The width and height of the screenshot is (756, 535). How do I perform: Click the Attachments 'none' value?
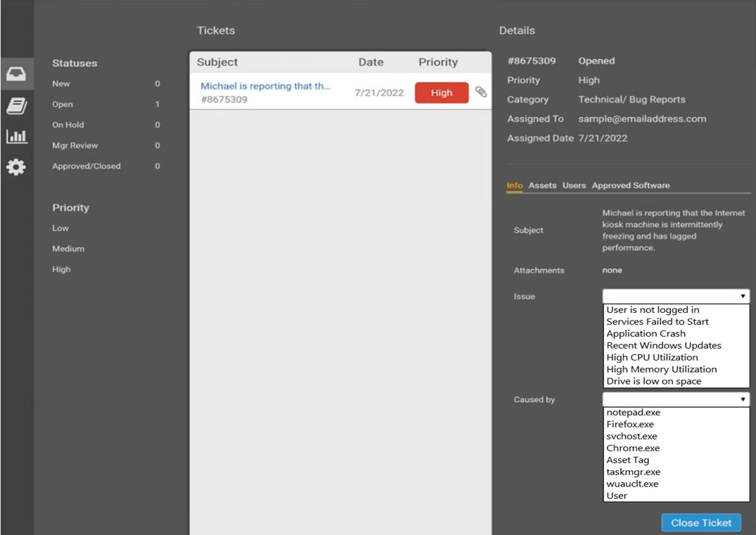pos(612,271)
